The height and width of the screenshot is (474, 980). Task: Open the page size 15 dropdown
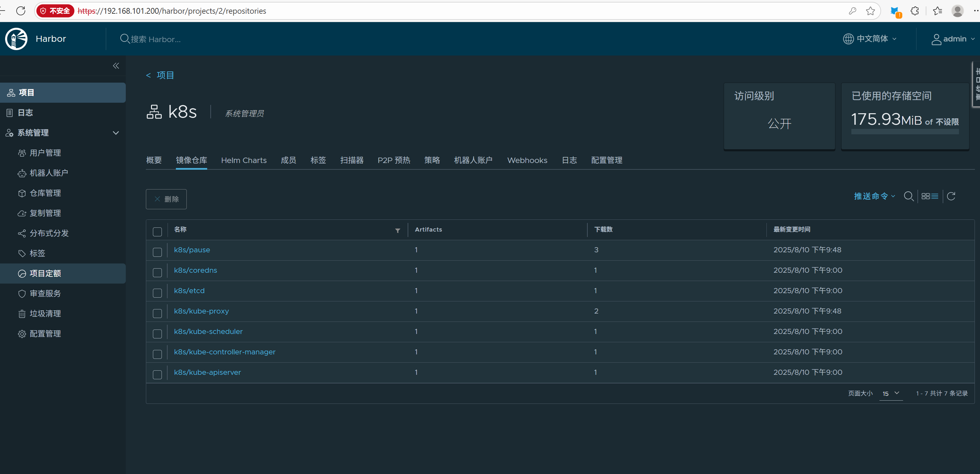[x=890, y=393]
